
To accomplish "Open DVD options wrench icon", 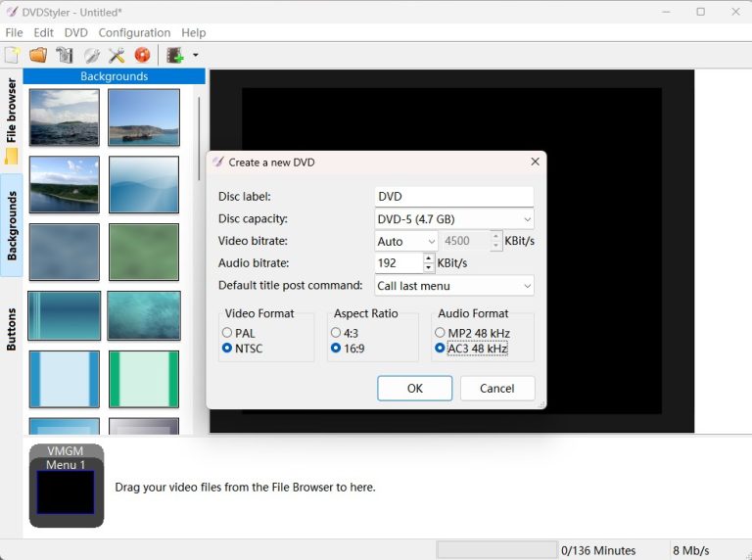I will [91, 55].
